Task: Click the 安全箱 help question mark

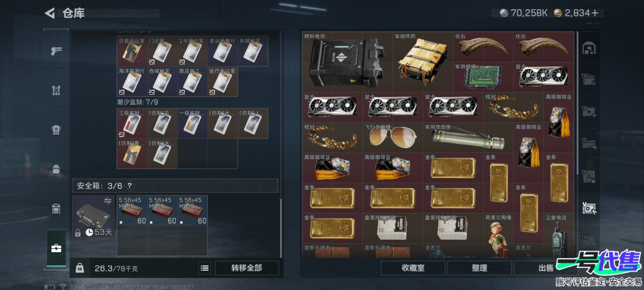Action: [130, 186]
